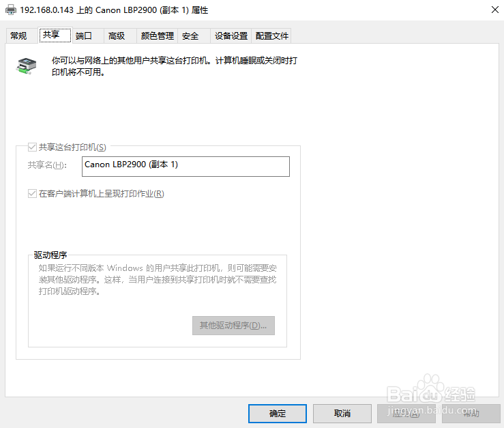504x428 pixels.
Task: Click the shared printer icon beside the description
Action: (x=26, y=66)
